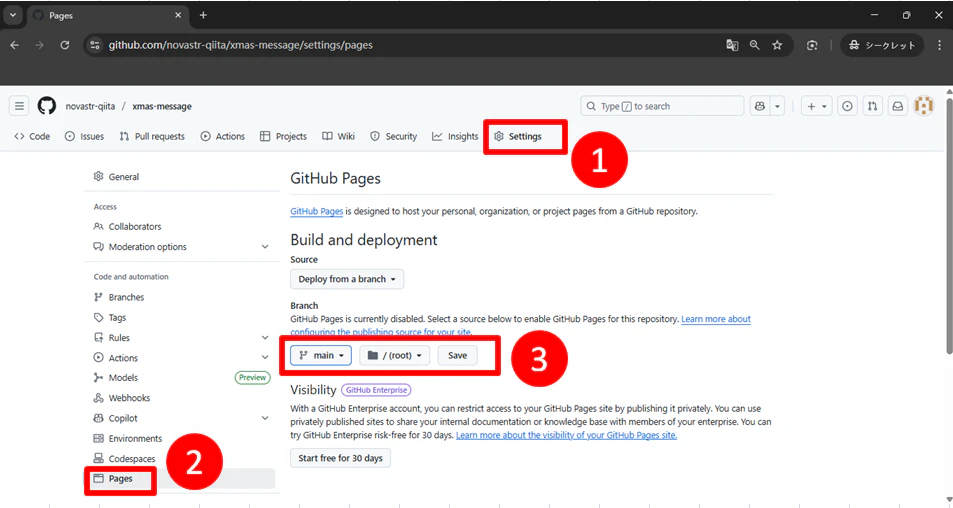953x508 pixels.
Task: Open the translate page icon
Action: [x=732, y=45]
